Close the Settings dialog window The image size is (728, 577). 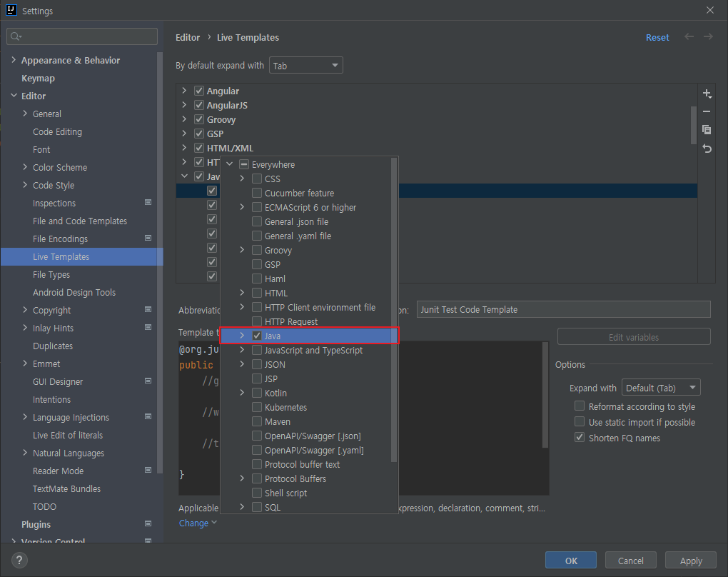(710, 10)
